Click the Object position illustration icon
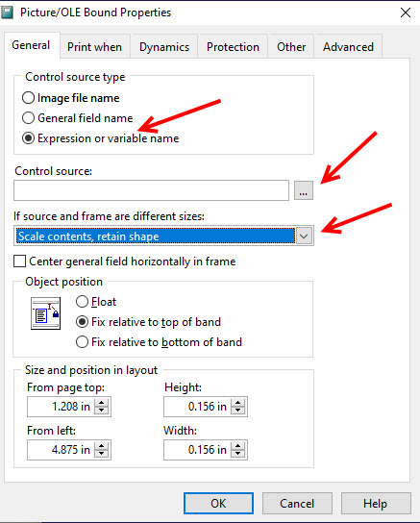Viewport: 420px width, 523px height. (x=46, y=313)
